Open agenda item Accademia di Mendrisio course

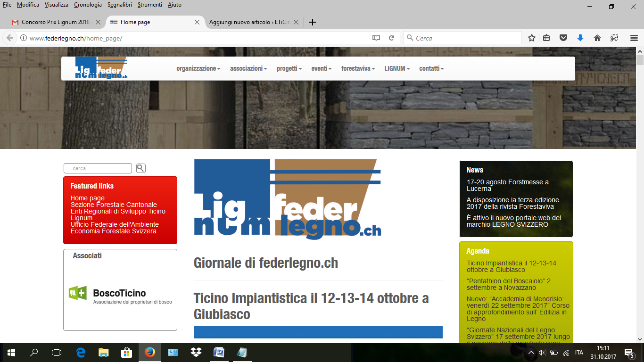(x=518, y=309)
